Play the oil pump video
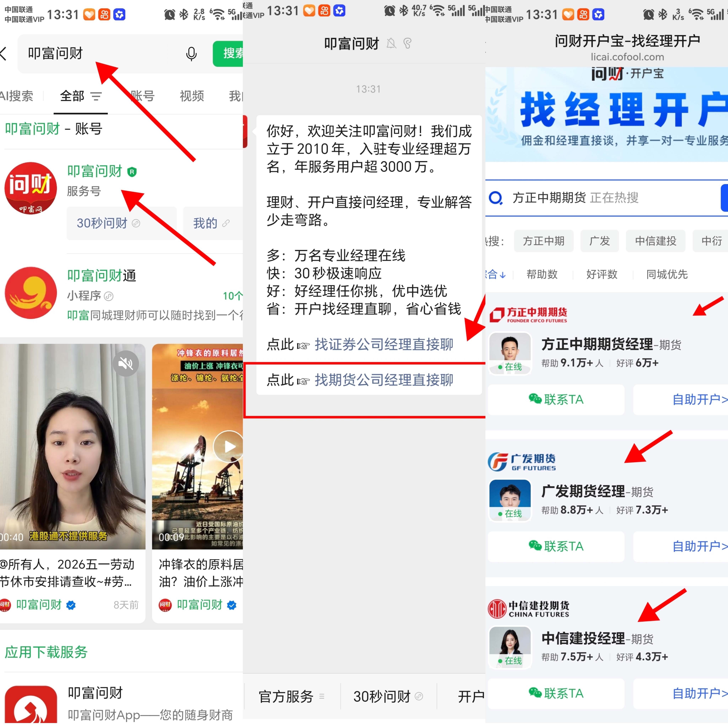Image resolution: width=728 pixels, height=728 pixels. click(x=228, y=446)
